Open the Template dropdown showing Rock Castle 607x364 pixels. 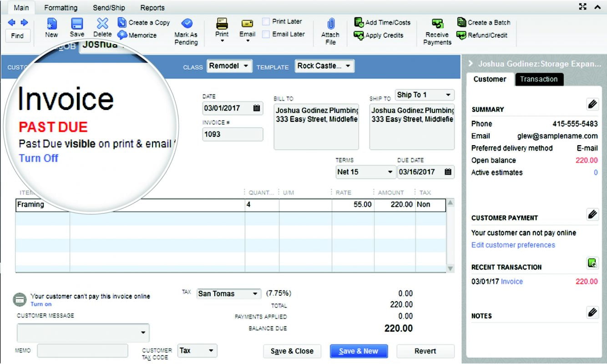(x=324, y=66)
